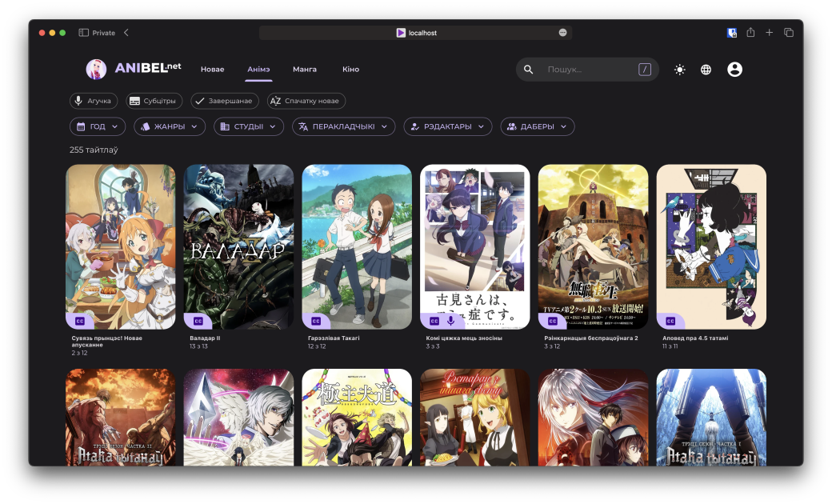This screenshot has width=832, height=504.
Task: Expand the ГОД year dropdown
Action: tap(98, 126)
